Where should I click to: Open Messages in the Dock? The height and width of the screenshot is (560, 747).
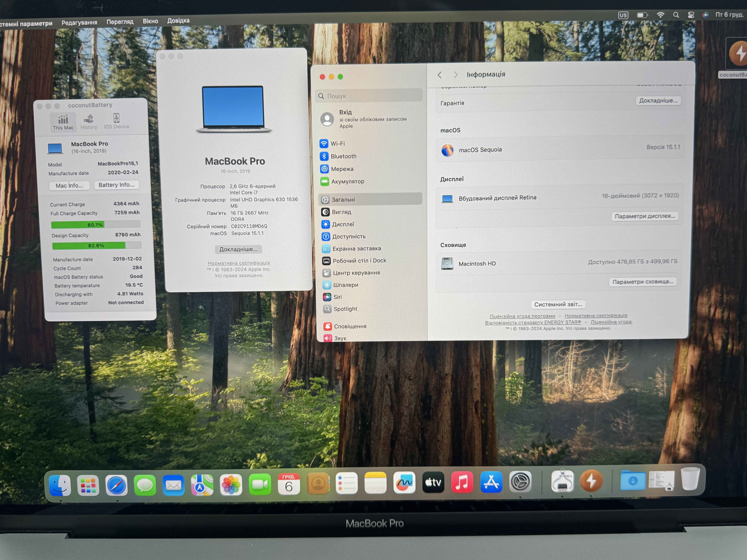tap(145, 485)
